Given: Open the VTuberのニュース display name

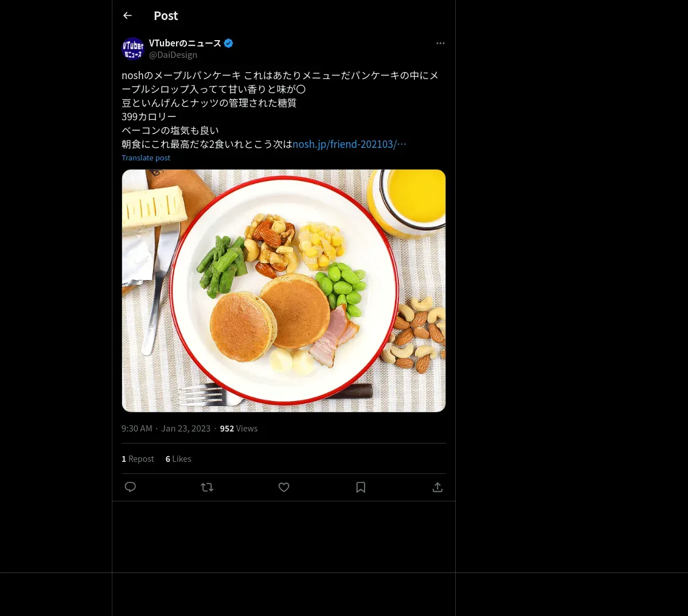Looking at the screenshot, I should click(x=185, y=43).
